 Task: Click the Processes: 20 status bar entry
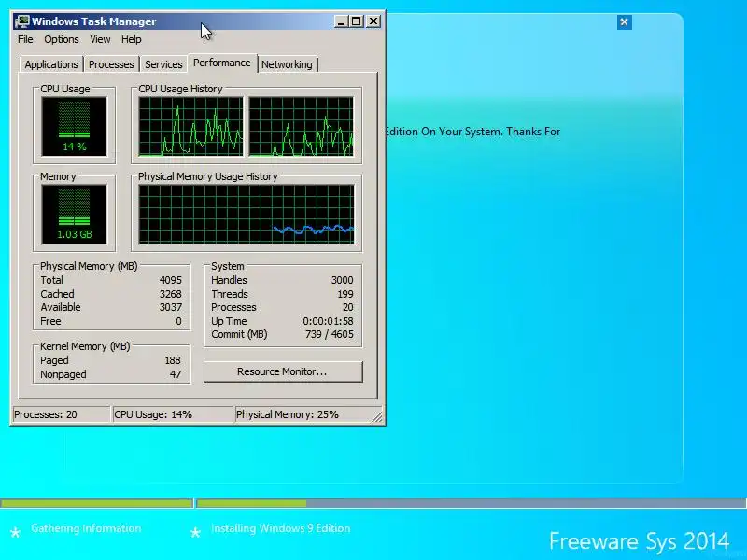tap(61, 414)
